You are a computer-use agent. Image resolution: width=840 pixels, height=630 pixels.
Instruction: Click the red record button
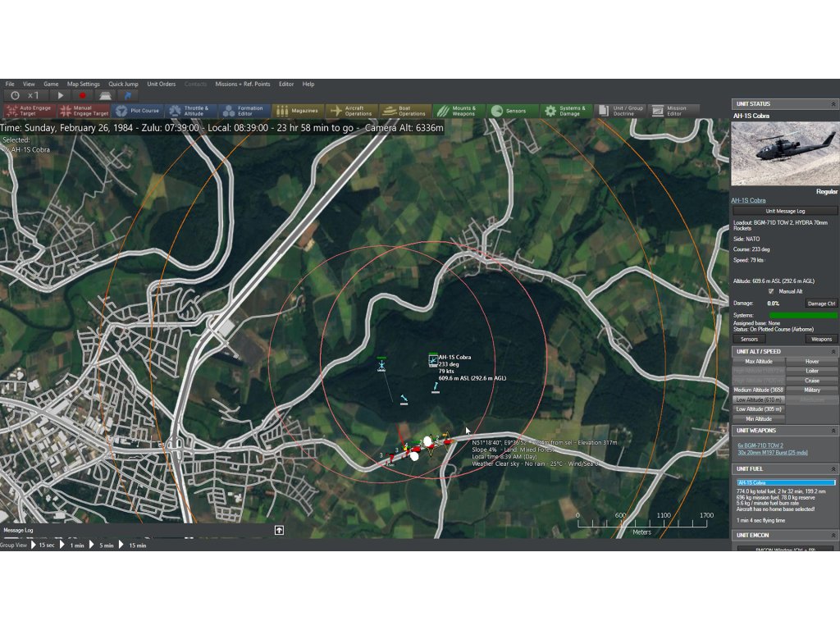coord(83,95)
